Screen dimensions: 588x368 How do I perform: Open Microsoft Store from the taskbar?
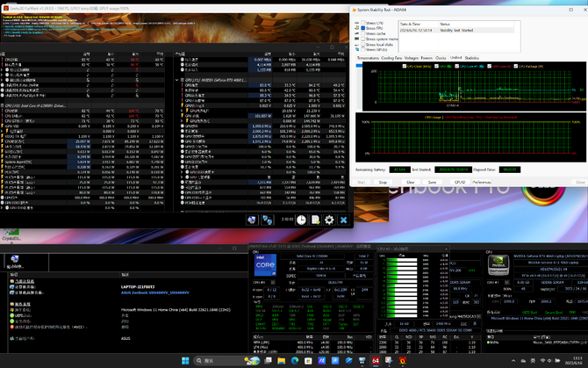308,360
